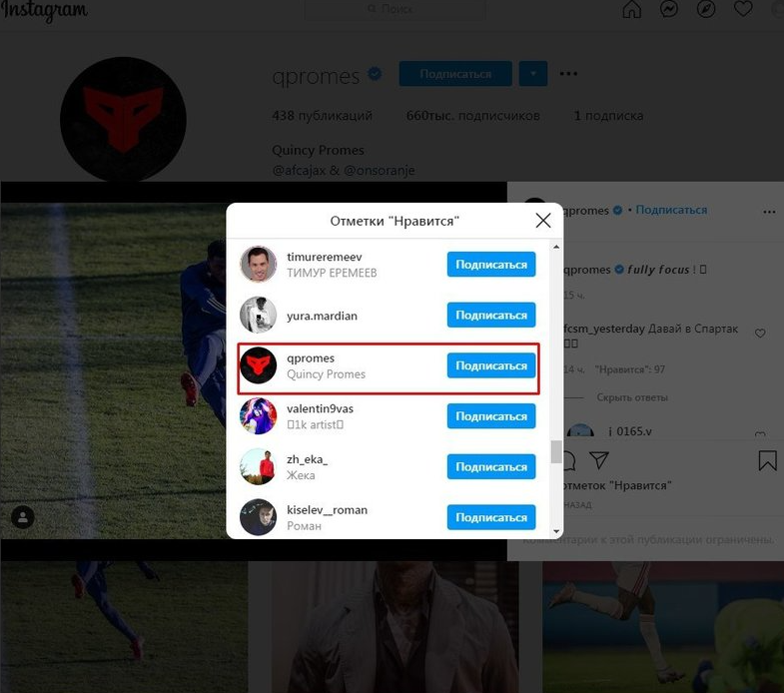This screenshot has width=784, height=693.
Task: Click the tagged people icon on the photo
Action: point(23,517)
